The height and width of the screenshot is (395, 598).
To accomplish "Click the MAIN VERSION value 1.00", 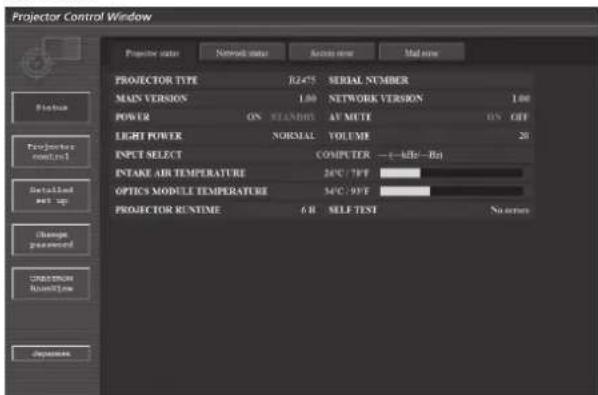I will (x=307, y=98).
